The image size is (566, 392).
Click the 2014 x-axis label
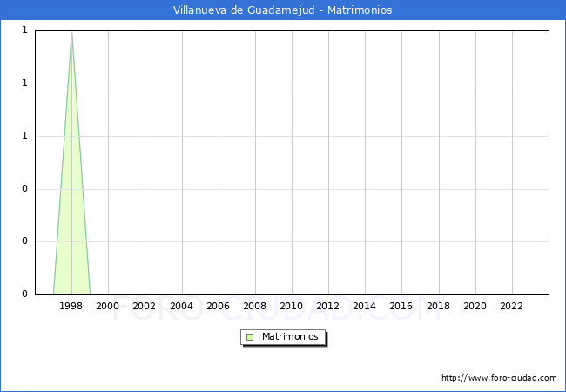(365, 306)
